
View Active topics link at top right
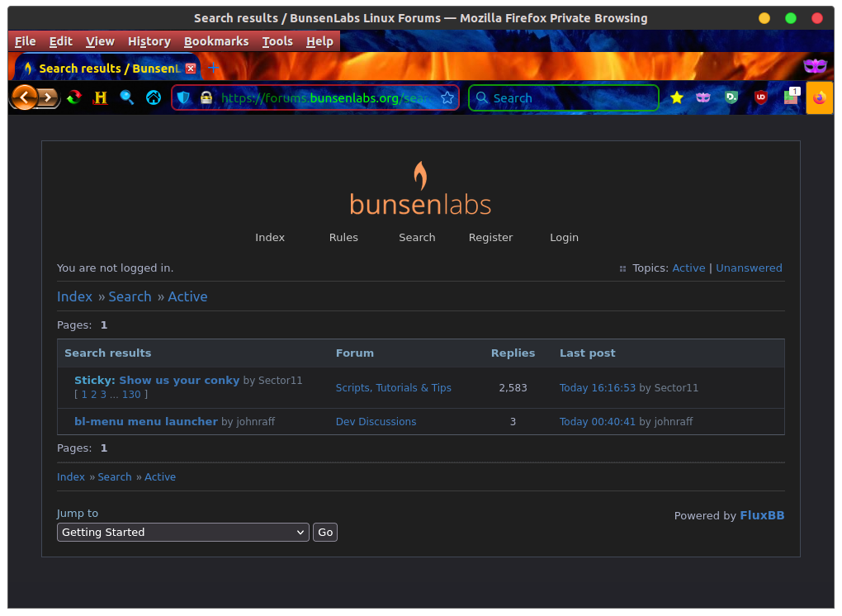(x=688, y=268)
